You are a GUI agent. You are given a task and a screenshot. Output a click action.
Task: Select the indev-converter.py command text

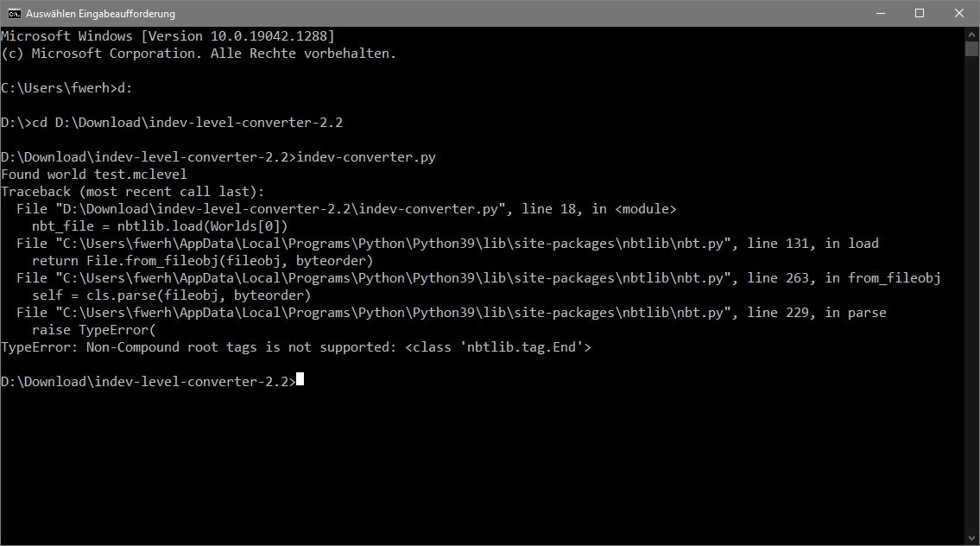coord(367,156)
